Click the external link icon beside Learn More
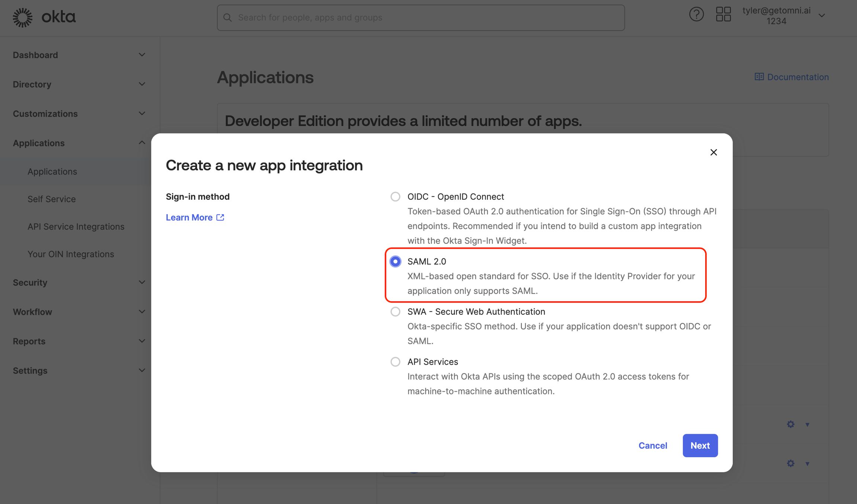 click(220, 217)
